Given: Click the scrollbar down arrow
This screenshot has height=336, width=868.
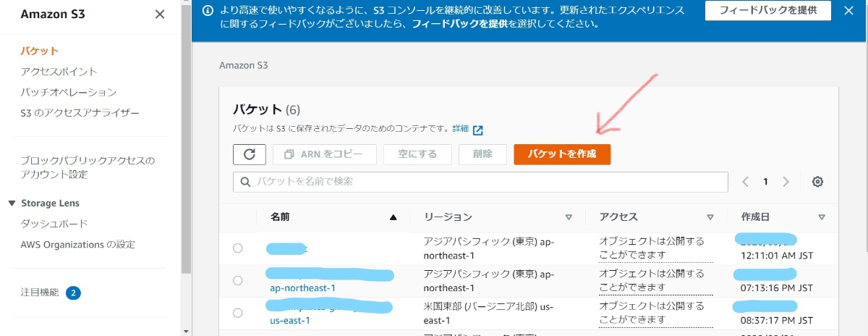Looking at the screenshot, I should coord(187,330).
